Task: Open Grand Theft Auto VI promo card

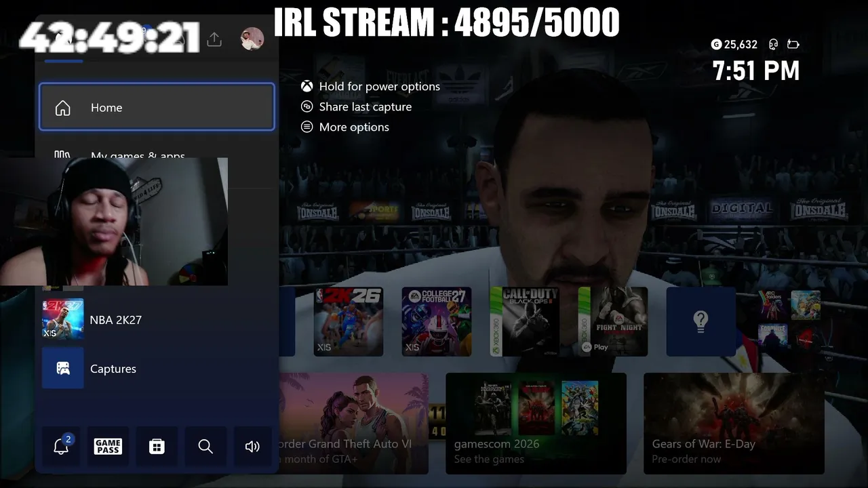Action: point(353,423)
